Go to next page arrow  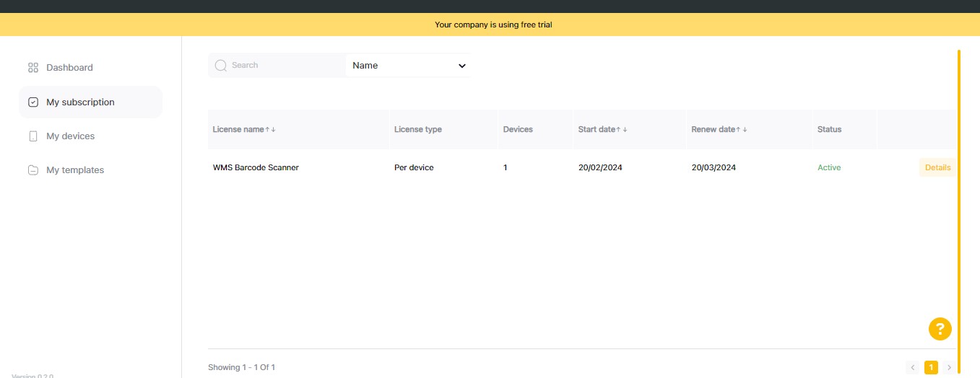click(x=949, y=368)
